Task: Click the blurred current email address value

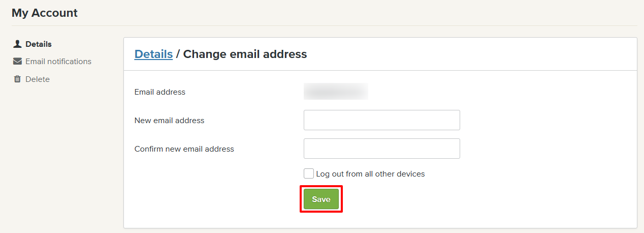Action: pyautogui.click(x=336, y=92)
